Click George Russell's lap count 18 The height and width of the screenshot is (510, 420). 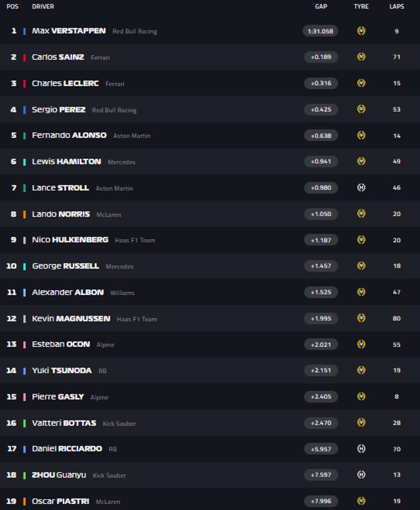(x=397, y=266)
